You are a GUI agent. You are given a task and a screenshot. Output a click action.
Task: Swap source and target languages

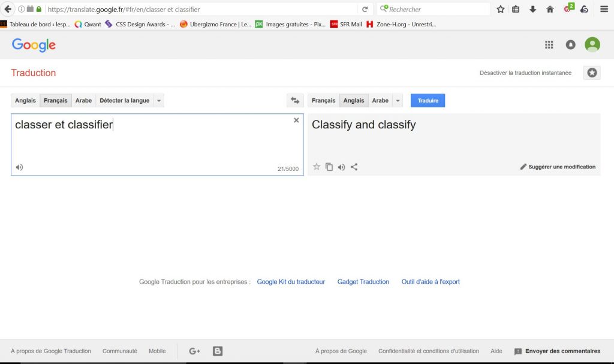(x=294, y=101)
